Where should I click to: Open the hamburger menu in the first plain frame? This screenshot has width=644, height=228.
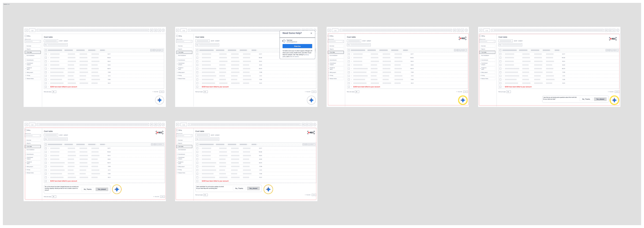26,30
